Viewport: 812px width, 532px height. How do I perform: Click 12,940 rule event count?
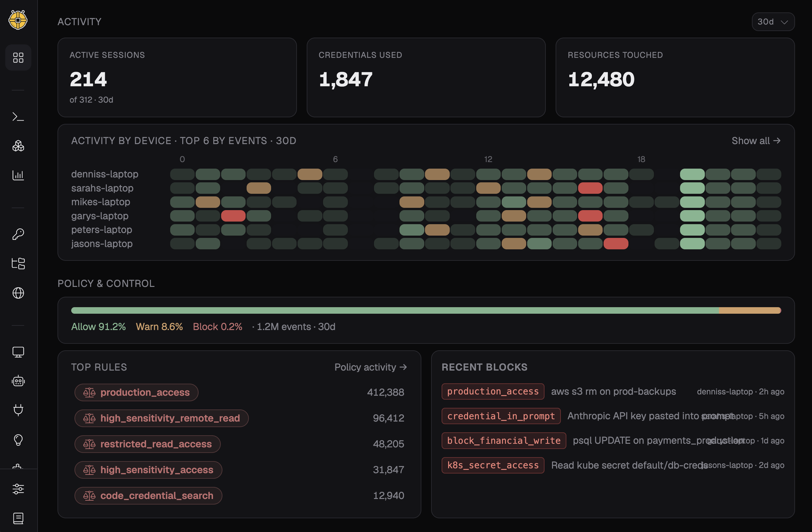389,496
